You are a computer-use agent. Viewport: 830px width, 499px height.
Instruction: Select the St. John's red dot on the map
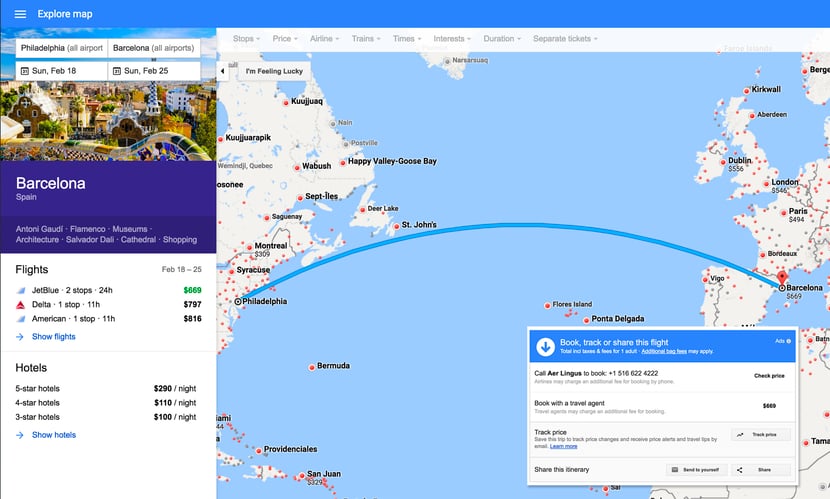click(x=396, y=226)
